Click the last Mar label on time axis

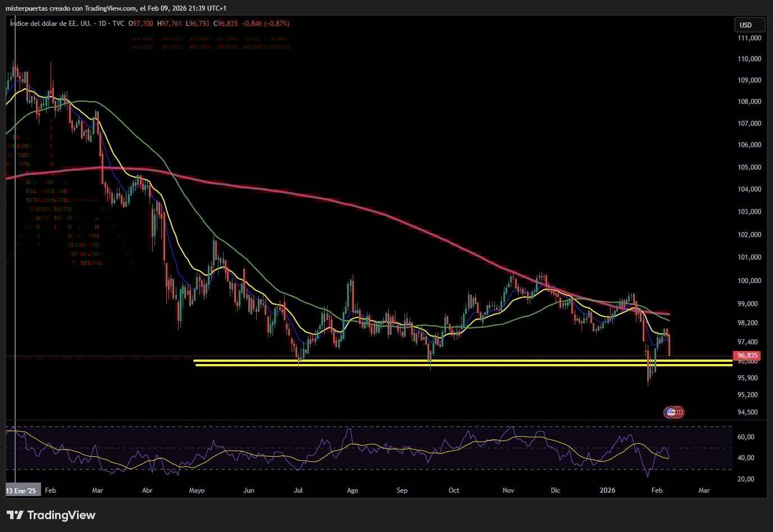(704, 490)
